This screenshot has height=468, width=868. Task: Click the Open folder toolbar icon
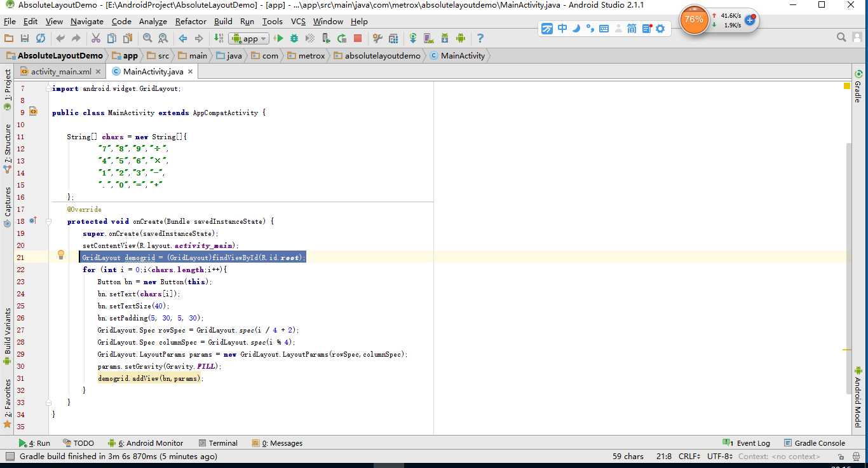click(x=9, y=38)
